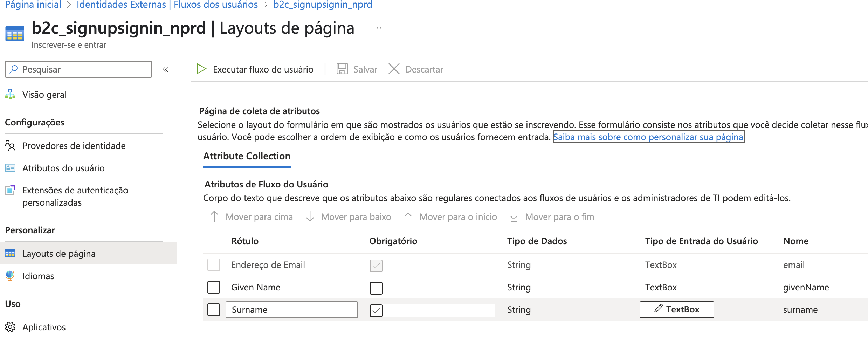Click Tipo de Entrada do Usuário header

coord(701,241)
